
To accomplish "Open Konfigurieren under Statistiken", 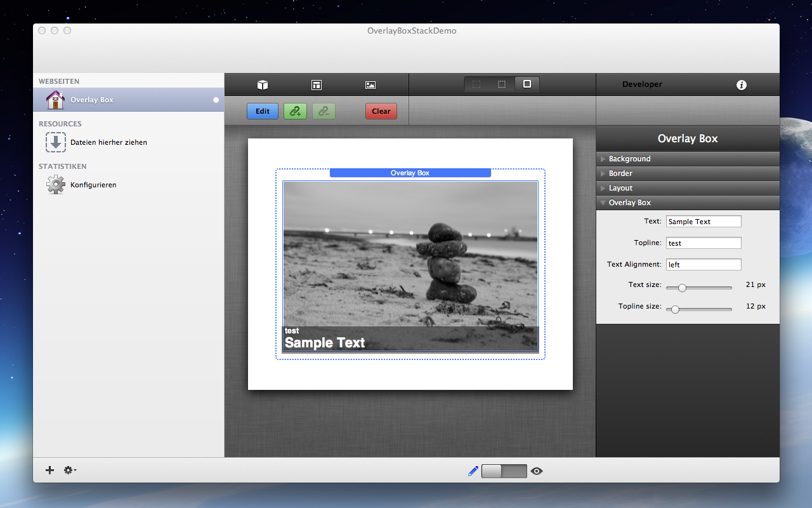I will tap(93, 185).
